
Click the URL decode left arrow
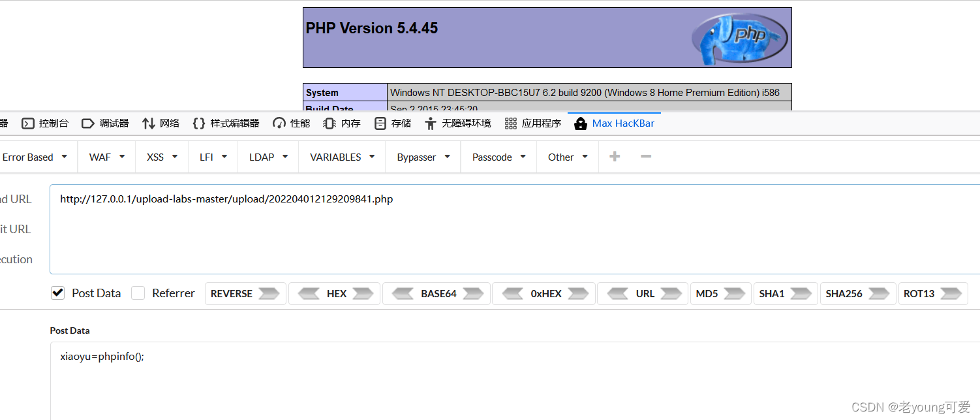tap(617, 294)
